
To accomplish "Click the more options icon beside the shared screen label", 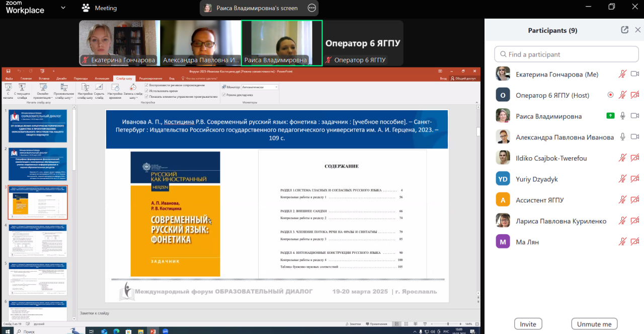I will [x=312, y=8].
